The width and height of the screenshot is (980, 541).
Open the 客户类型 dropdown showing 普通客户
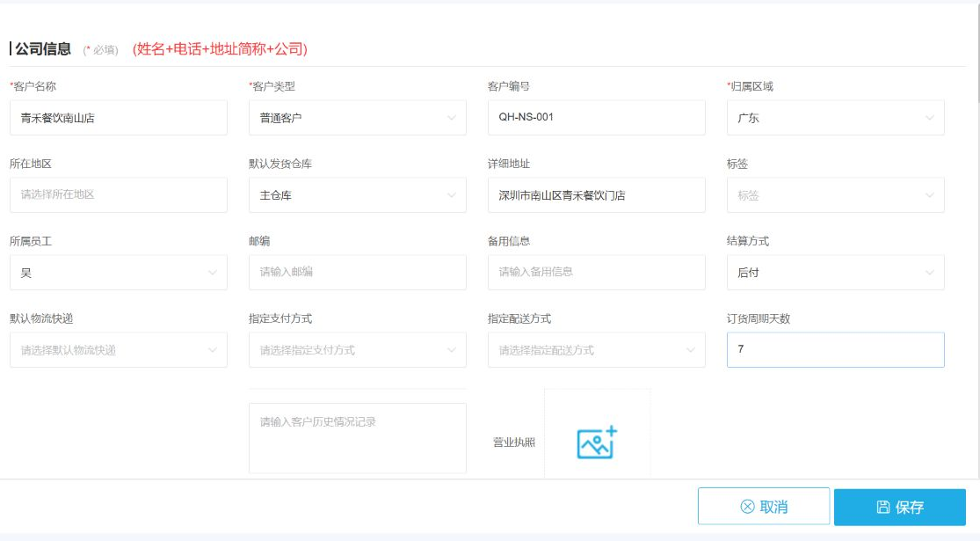coord(358,118)
